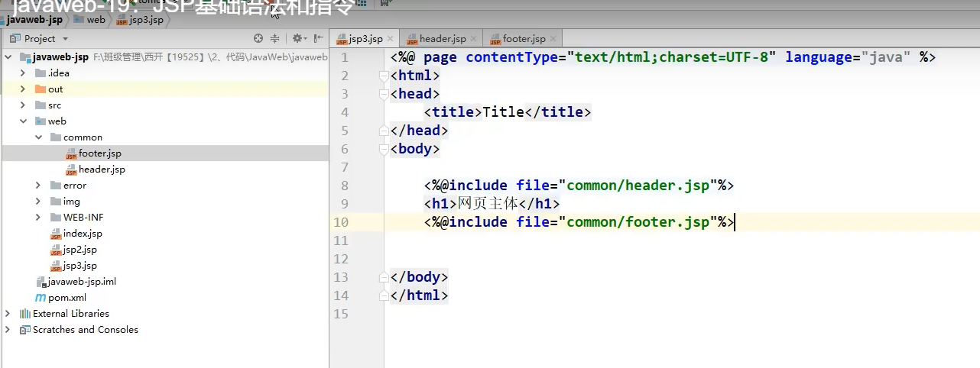Select index.jsp in the project tree
Viewport: 980px width, 368px height.
[83, 234]
